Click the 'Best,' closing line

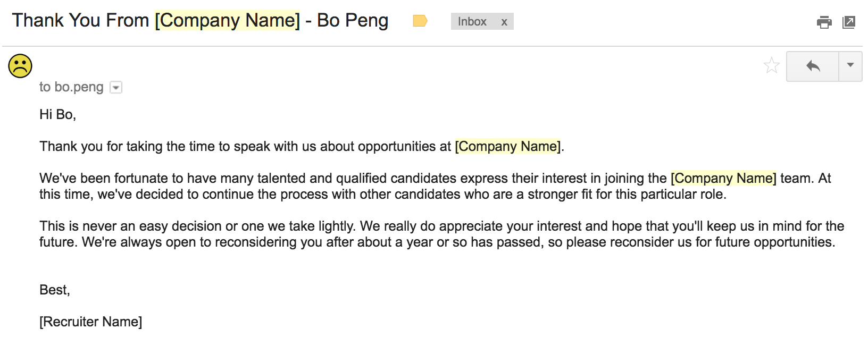click(55, 290)
